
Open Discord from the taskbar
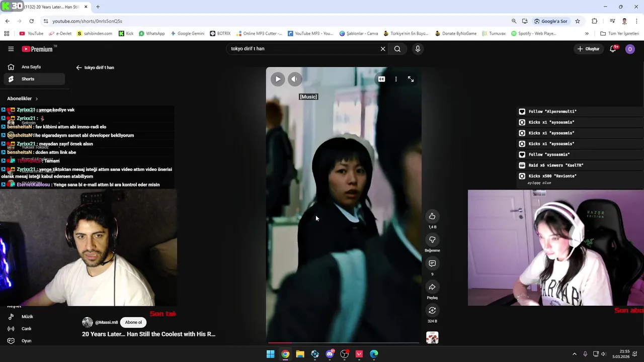[x=330, y=354]
